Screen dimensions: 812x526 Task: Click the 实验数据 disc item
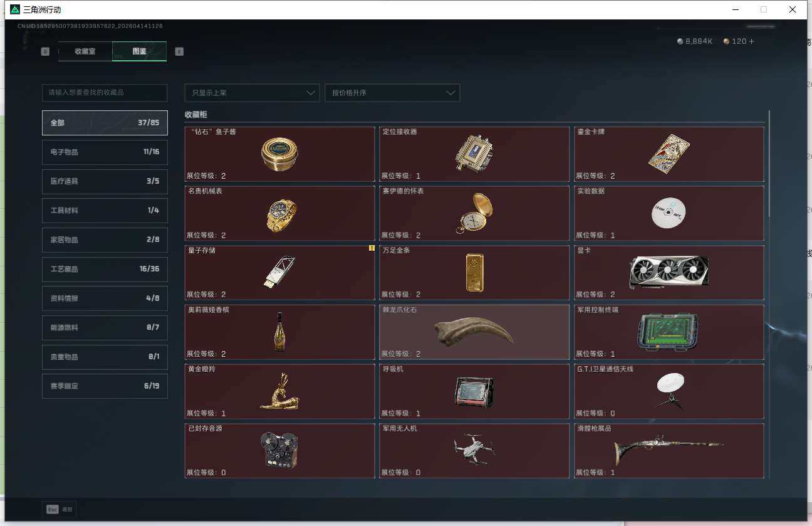(x=669, y=213)
